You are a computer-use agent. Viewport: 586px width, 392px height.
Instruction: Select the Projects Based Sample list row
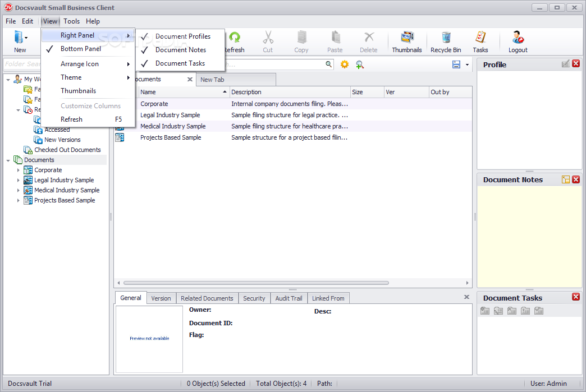tap(293, 137)
